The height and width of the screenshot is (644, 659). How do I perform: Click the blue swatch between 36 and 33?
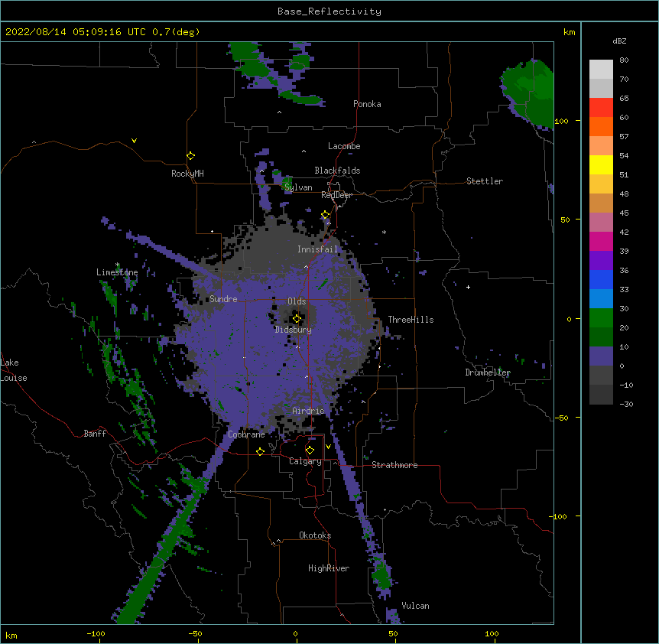[601, 279]
